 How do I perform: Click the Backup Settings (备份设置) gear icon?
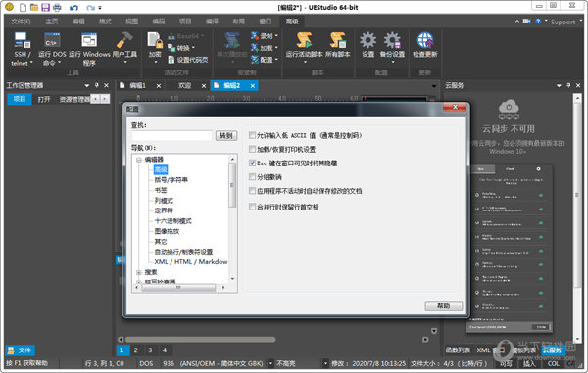(x=392, y=40)
